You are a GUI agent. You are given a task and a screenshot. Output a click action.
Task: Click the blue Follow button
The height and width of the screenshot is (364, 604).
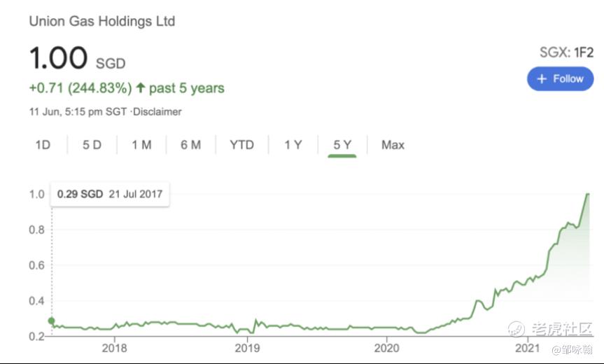[x=560, y=79]
